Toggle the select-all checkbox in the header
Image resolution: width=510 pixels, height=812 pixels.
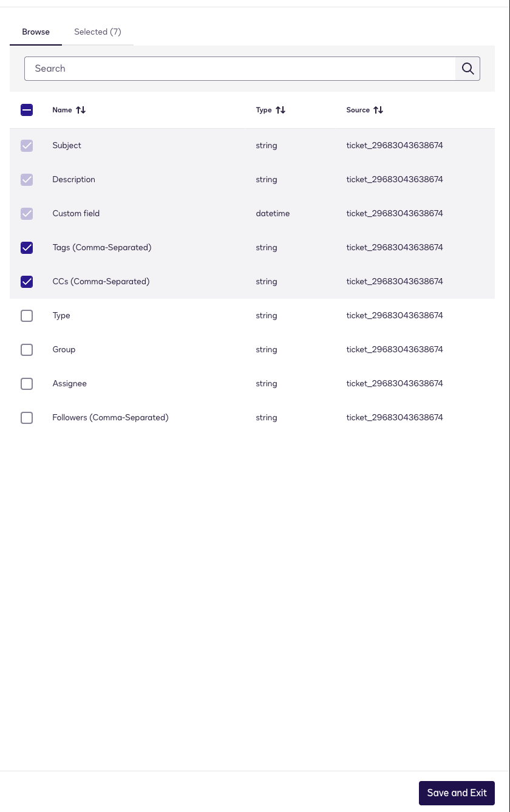pyautogui.click(x=27, y=110)
